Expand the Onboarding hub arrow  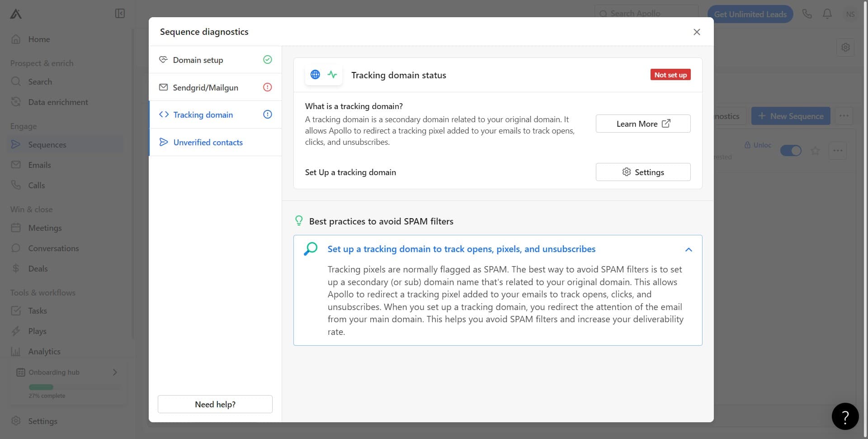pos(115,372)
